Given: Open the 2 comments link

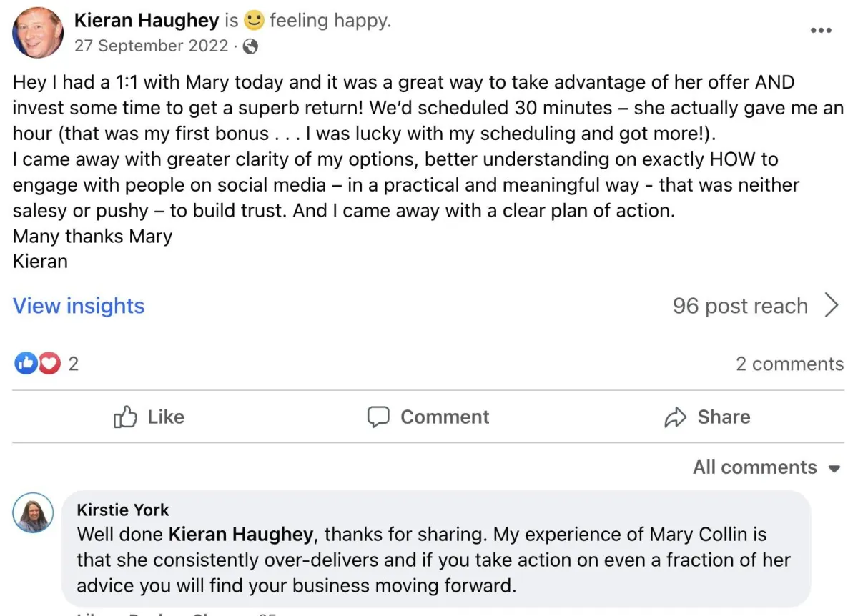Looking at the screenshot, I should point(789,364).
